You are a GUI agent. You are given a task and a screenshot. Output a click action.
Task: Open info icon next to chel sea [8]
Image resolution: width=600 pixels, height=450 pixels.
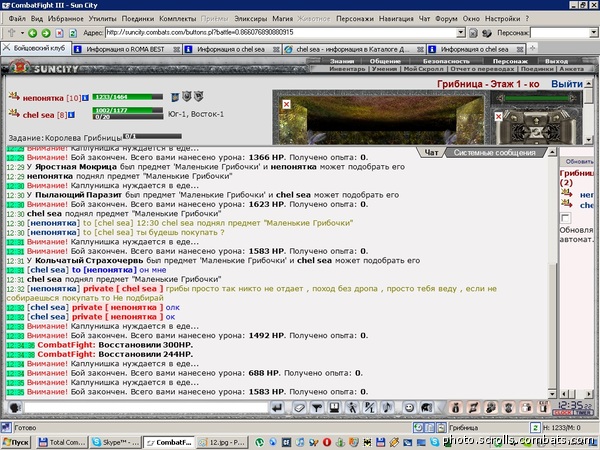pyautogui.click(x=71, y=115)
